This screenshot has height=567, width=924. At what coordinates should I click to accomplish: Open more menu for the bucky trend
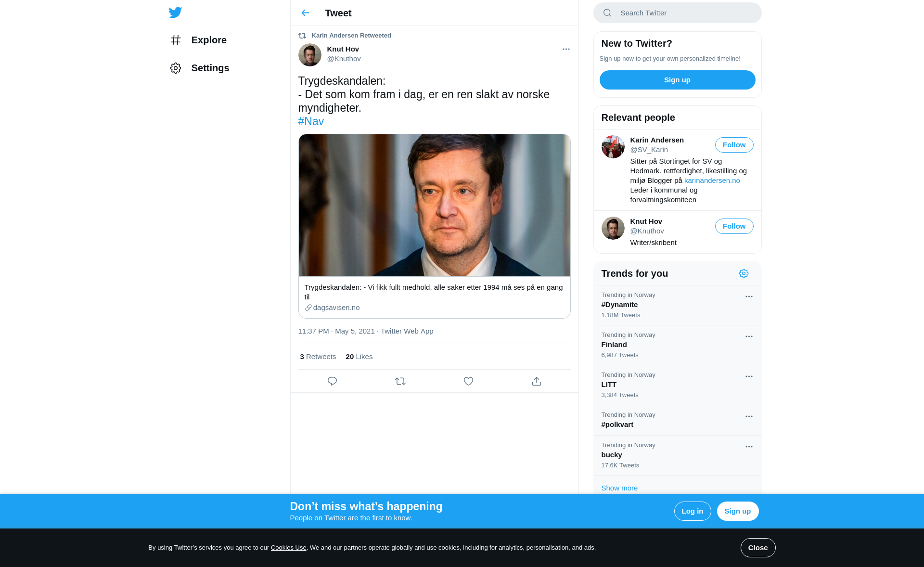[x=749, y=447]
